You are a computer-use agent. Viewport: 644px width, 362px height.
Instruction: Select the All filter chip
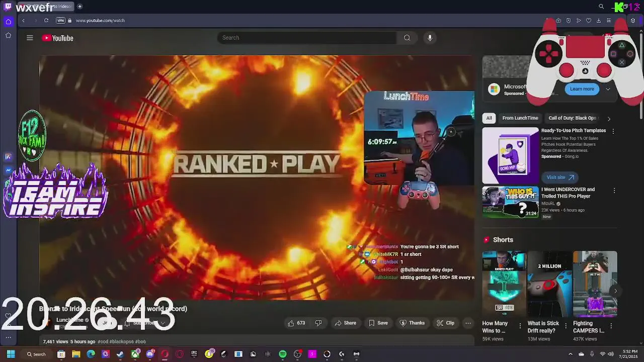[489, 118]
